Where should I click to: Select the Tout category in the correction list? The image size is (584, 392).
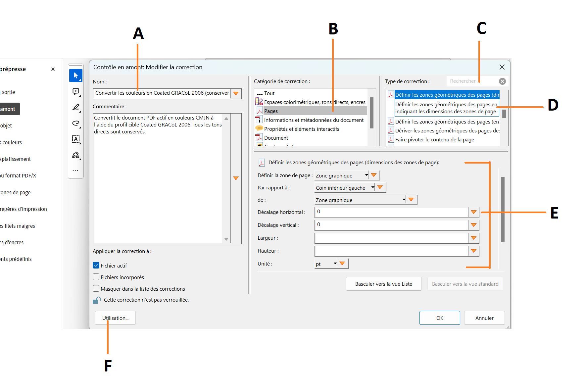click(x=269, y=93)
